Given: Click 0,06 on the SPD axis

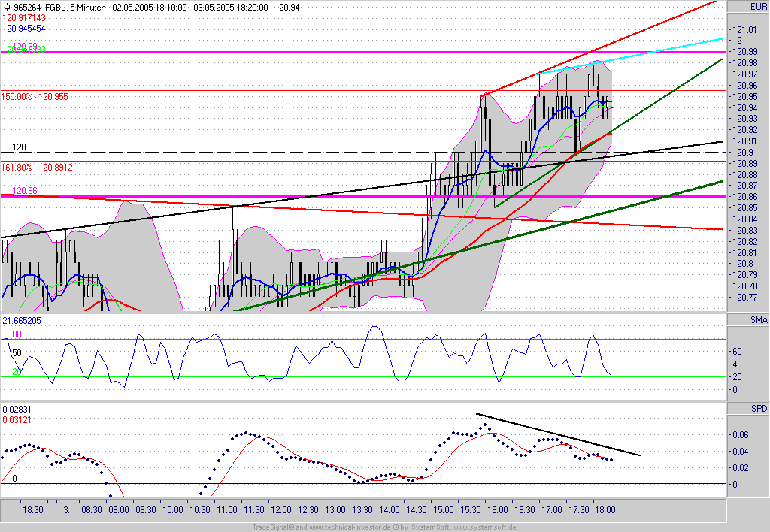Looking at the screenshot, I should click(741, 435).
